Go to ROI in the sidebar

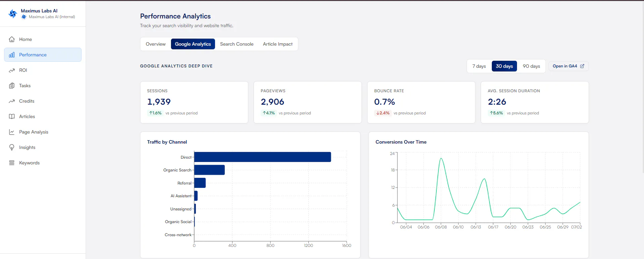tap(43, 70)
